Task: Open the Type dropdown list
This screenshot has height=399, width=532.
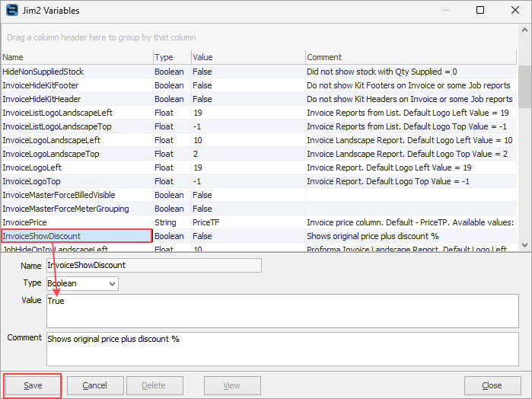Action: pos(113,284)
